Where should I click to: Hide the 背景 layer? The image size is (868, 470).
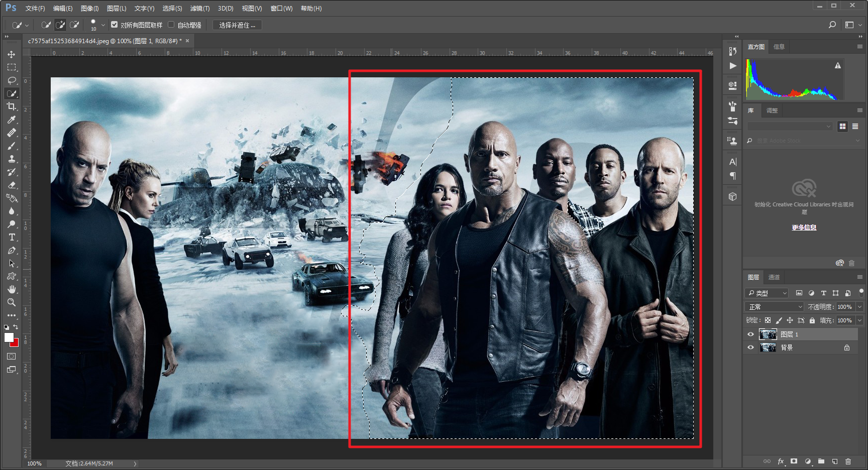pos(750,347)
